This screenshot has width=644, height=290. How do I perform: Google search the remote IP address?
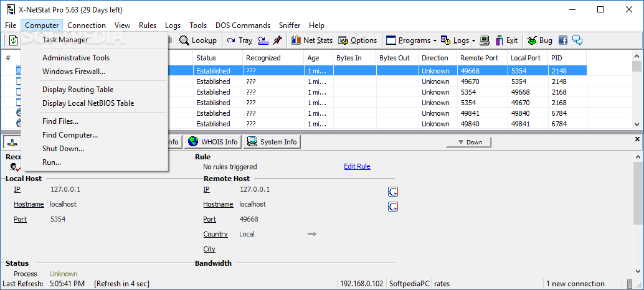[392, 192]
